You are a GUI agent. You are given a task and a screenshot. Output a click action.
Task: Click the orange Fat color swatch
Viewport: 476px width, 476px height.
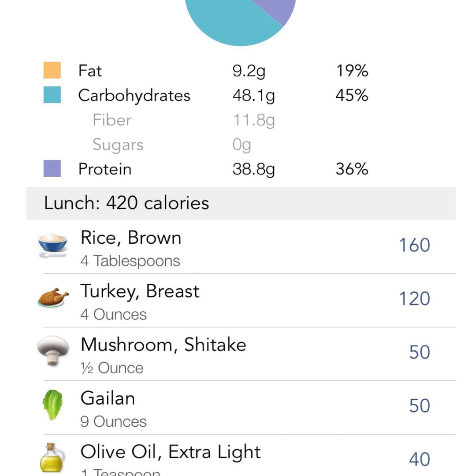click(52, 71)
